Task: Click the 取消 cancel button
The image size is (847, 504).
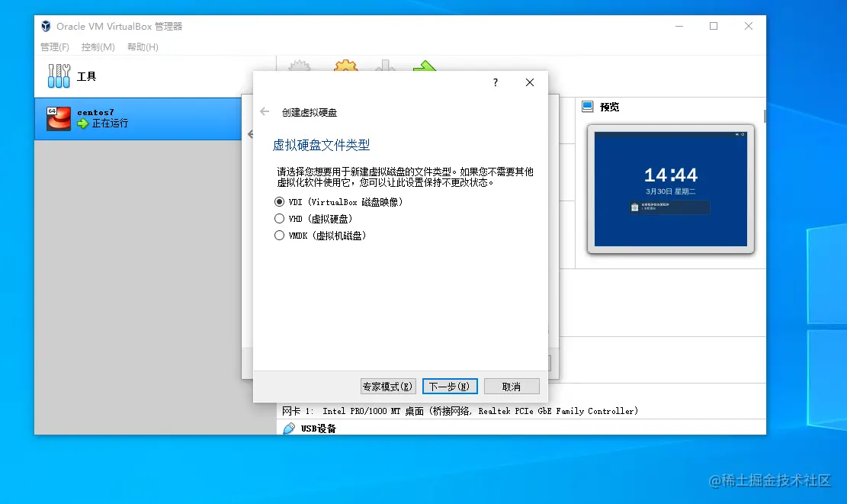Action: 512,386
